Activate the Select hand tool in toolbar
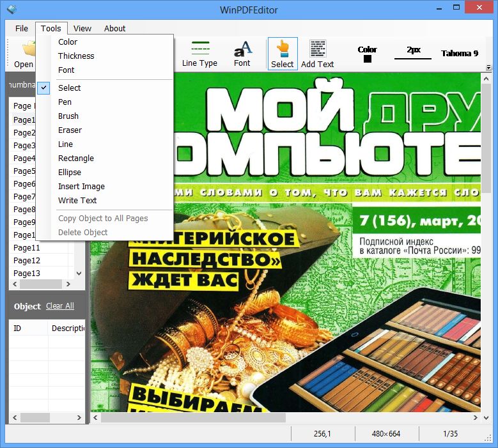The image size is (498, 448). [283, 53]
